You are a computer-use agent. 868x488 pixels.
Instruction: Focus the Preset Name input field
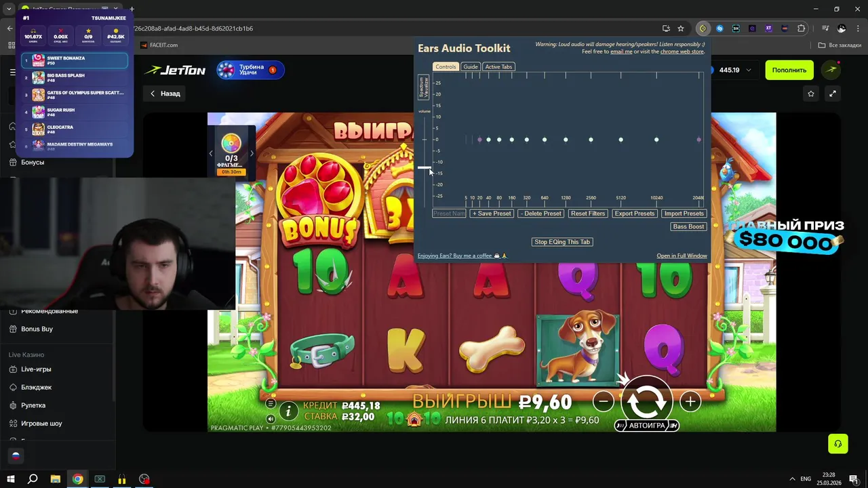[x=449, y=213]
